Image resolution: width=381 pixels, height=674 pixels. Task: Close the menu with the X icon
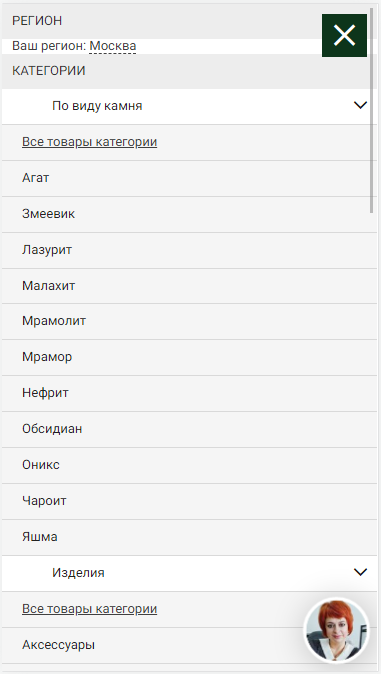tap(344, 35)
